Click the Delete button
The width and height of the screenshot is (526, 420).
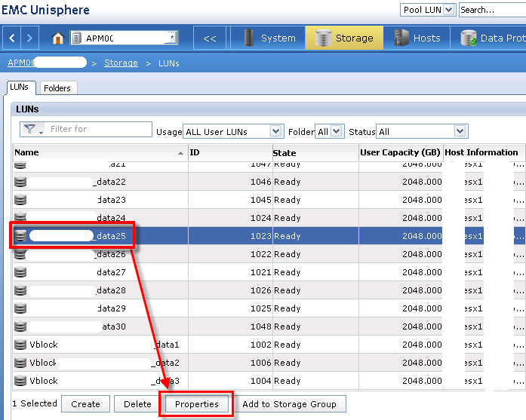[137, 404]
